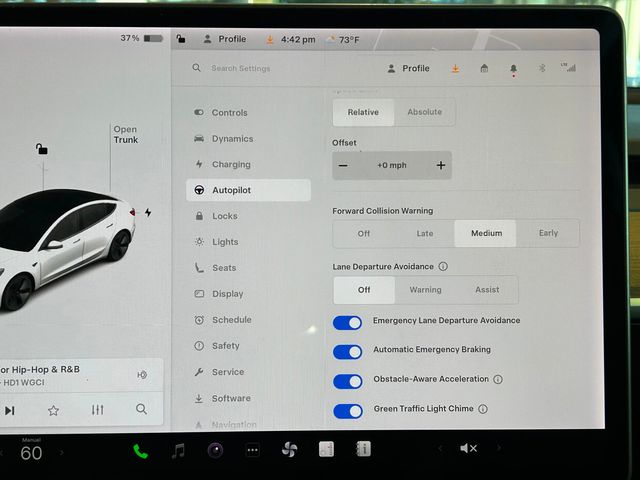Open Bluetooth settings icon

pos(542,68)
